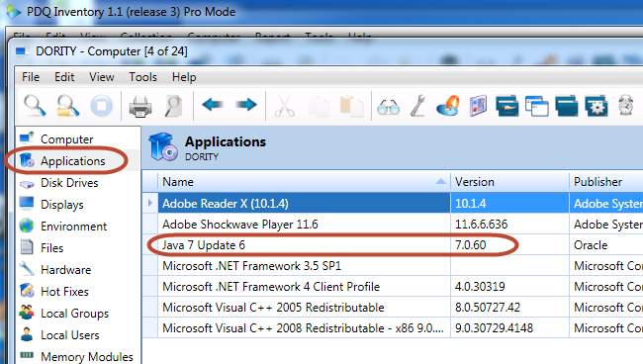Viewport: 643px width, 364px height.
Task: Sort by the Publisher column header
Action: pos(606,182)
